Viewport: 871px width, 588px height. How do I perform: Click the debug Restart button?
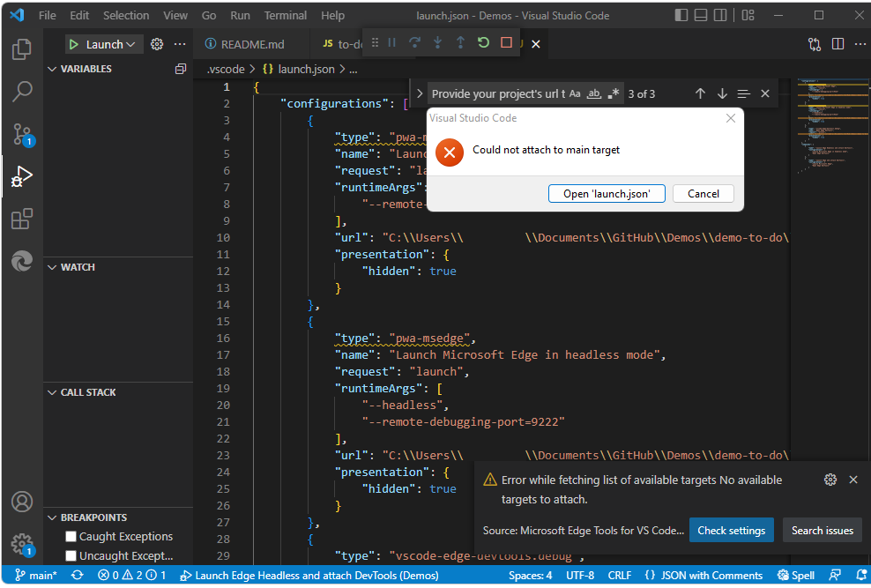pyautogui.click(x=483, y=43)
